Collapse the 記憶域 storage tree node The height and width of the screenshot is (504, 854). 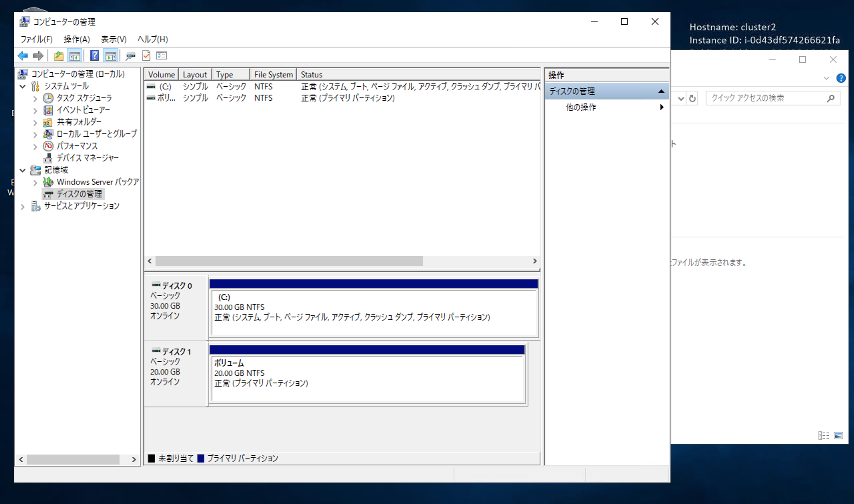(x=22, y=170)
